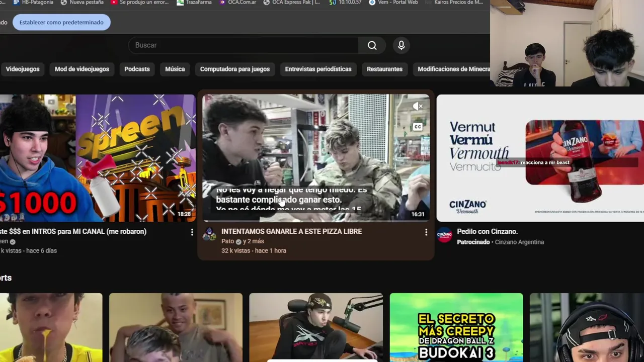This screenshot has width=644, height=362.
Task: Select the Música filter chip
Action: [175, 69]
